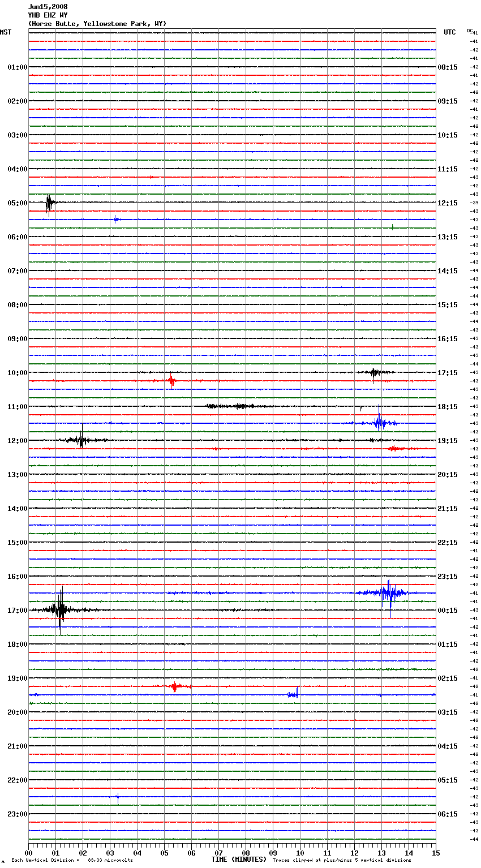481x868 pixels.
Task: Click the large black event on 17:00 trace
Action: coord(59,610)
